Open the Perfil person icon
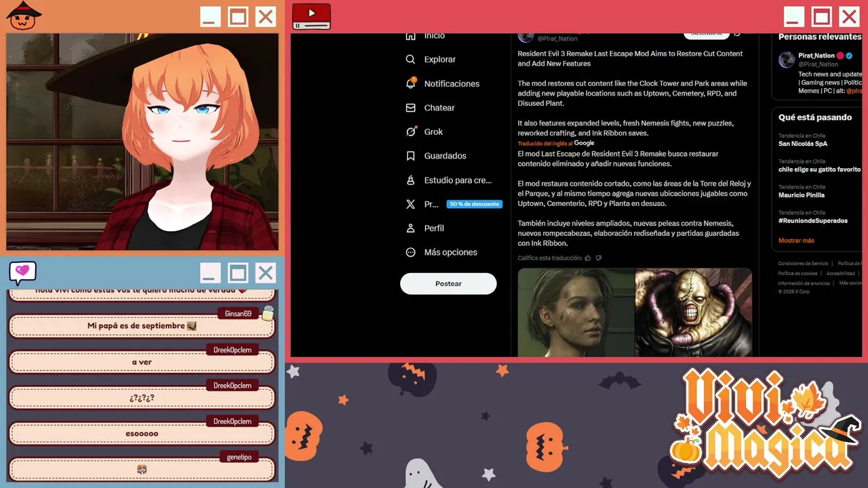 tap(410, 228)
